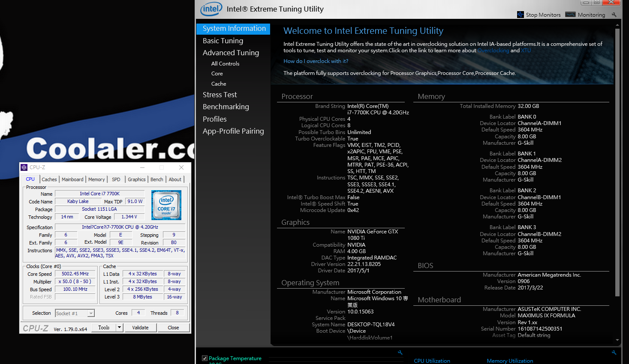Click the System Name DESKTOP-TQL18V4 value
Image resolution: width=629 pixels, height=364 pixels.
coord(371,325)
